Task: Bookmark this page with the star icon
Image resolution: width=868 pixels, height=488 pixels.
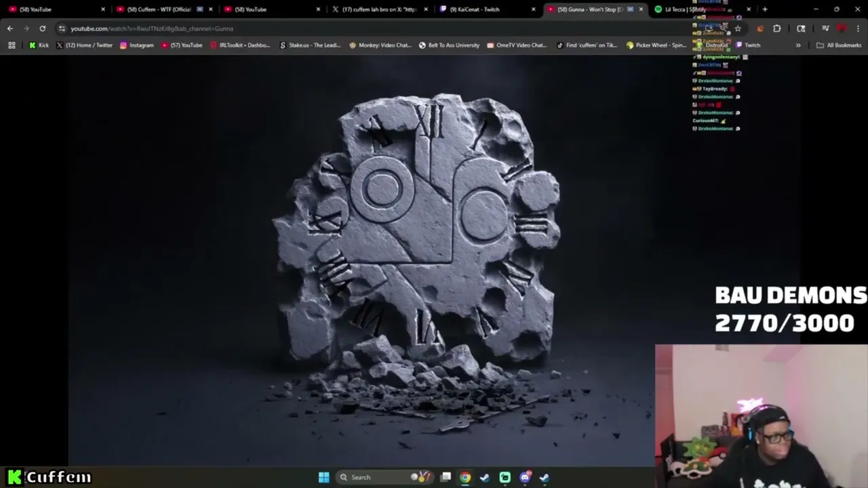Action: point(738,28)
